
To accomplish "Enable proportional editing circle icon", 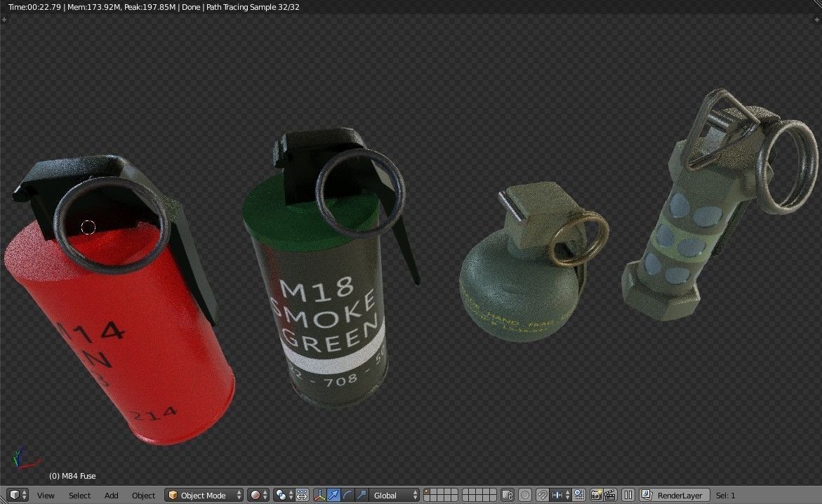I will 525,495.
